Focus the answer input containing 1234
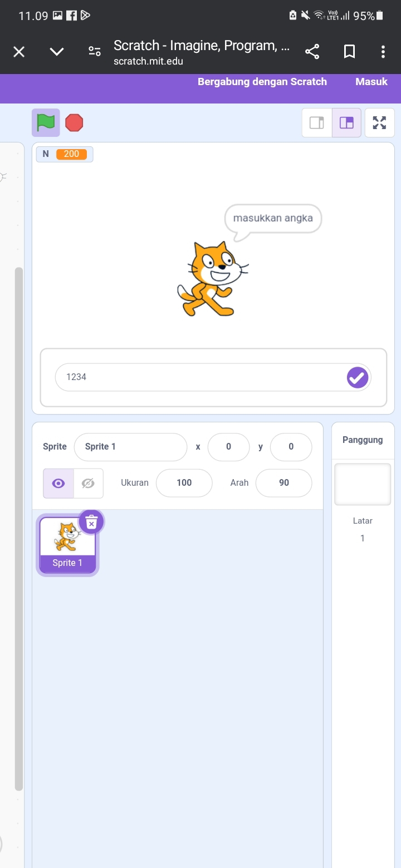The height and width of the screenshot is (868, 401). pos(200,377)
